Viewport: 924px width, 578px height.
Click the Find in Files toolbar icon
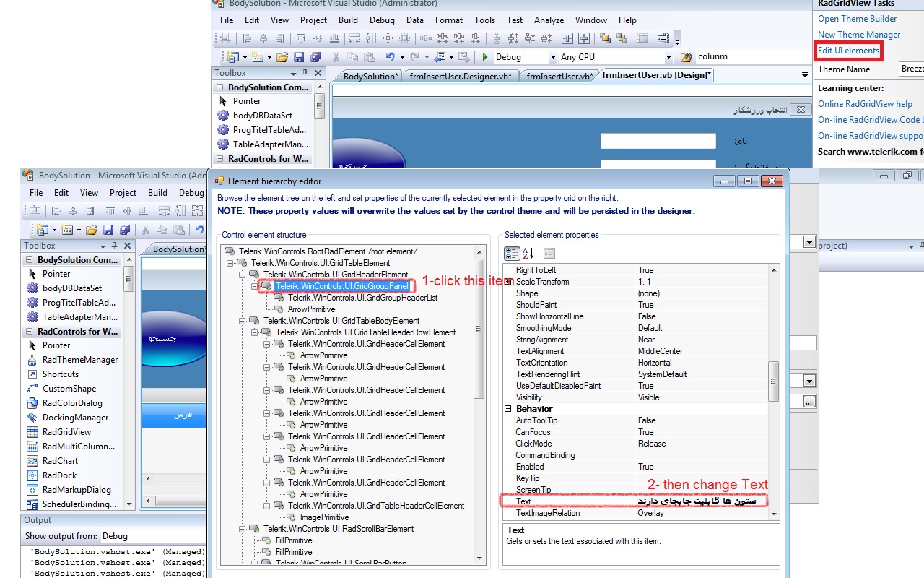pos(686,57)
